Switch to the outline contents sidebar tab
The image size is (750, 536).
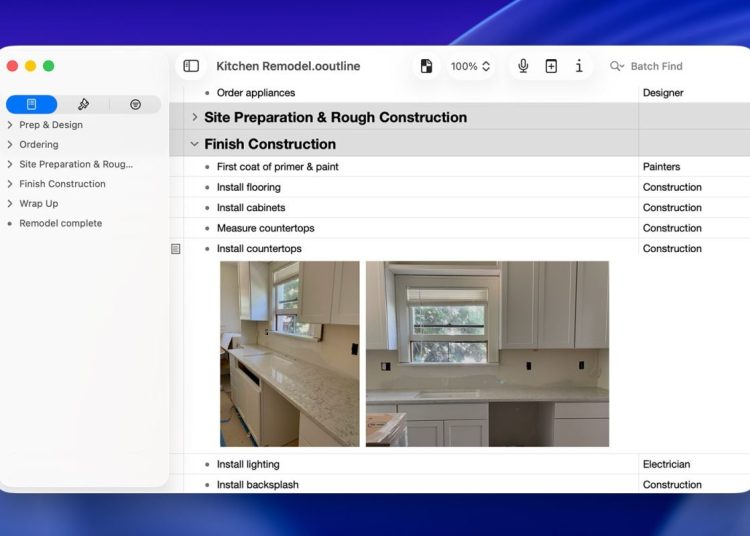[32, 104]
